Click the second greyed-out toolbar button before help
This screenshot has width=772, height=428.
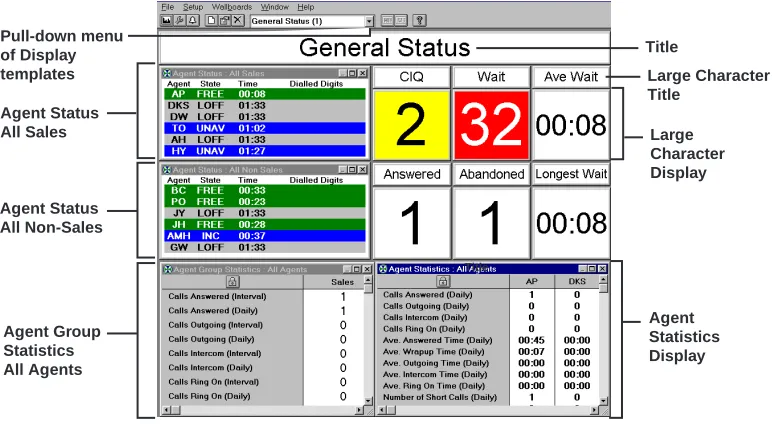coord(401,21)
